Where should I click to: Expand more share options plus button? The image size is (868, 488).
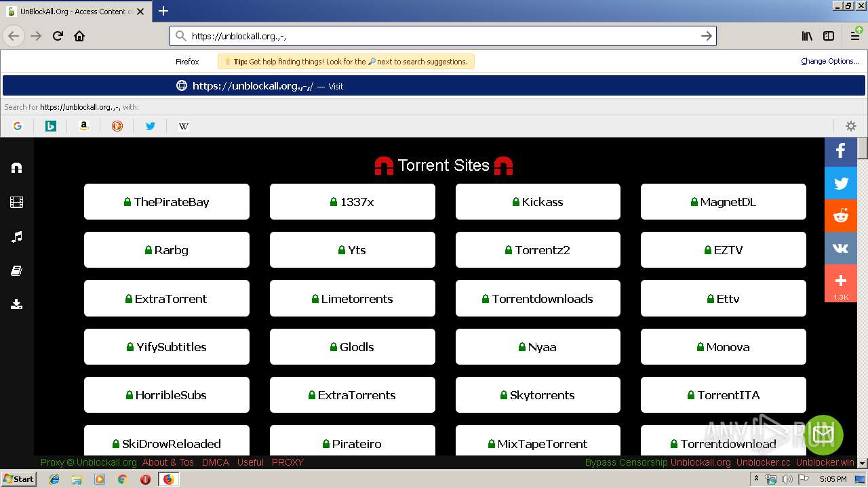[x=841, y=283]
